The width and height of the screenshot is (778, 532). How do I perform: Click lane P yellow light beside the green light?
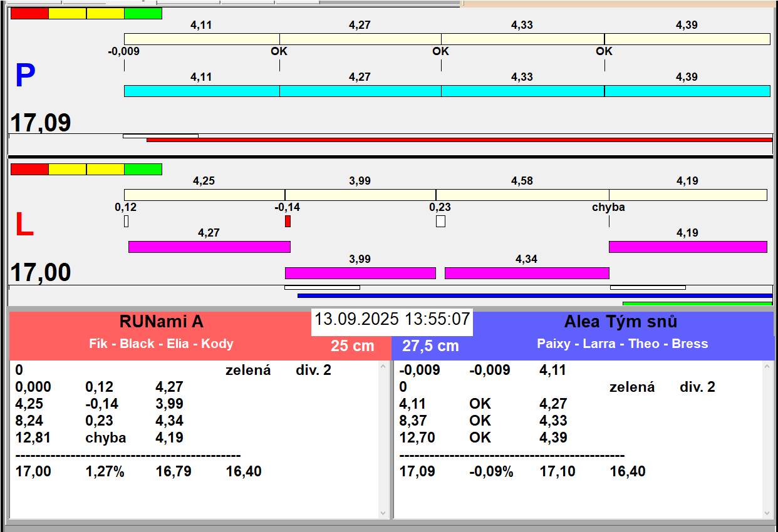click(105, 13)
